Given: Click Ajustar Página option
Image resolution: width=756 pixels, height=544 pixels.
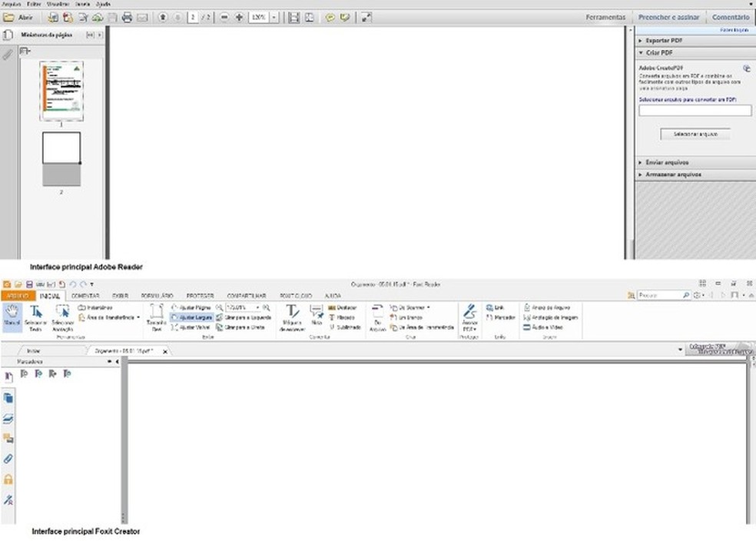Looking at the screenshot, I should tap(191, 307).
